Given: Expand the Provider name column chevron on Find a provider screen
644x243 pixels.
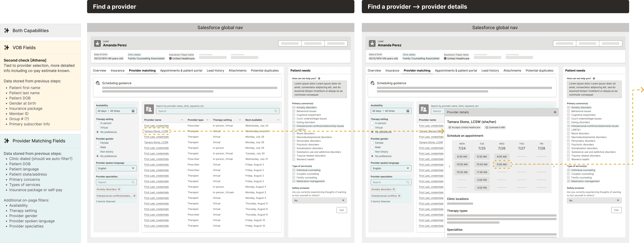Looking at the screenshot, I should pyautogui.click(x=182, y=120).
